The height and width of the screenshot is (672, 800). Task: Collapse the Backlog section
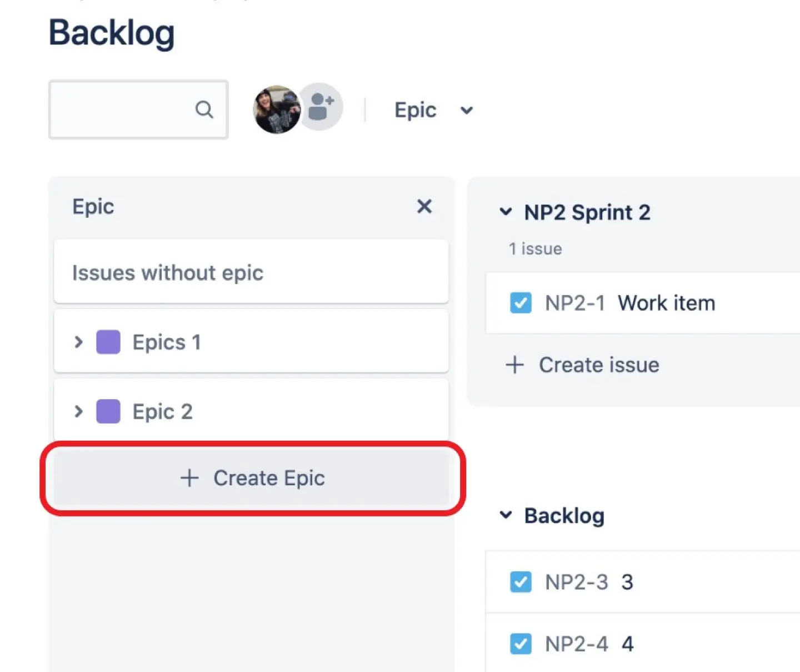pos(506,515)
